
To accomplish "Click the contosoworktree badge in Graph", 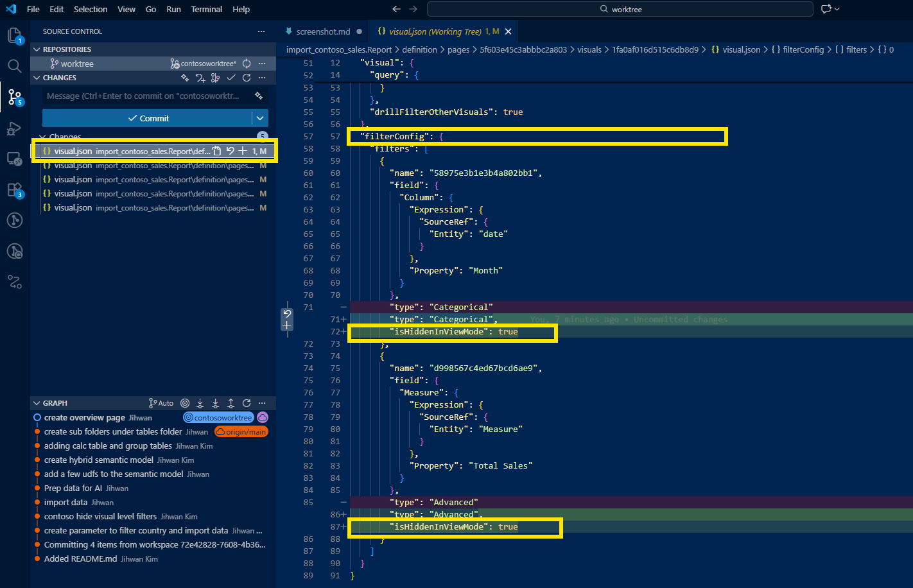I will pyautogui.click(x=218, y=417).
